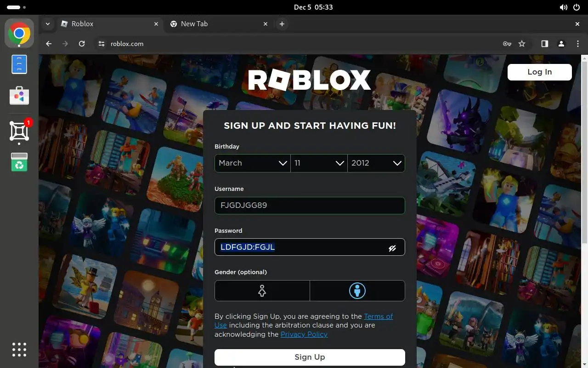The width and height of the screenshot is (588, 368).
Task: Click the Roblox logo
Action: click(x=310, y=80)
